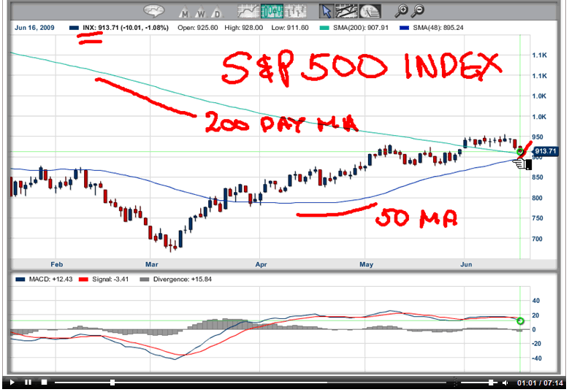Image resolution: width=569 pixels, height=392 pixels.
Task: Click the May label on time axis
Action: [367, 264]
